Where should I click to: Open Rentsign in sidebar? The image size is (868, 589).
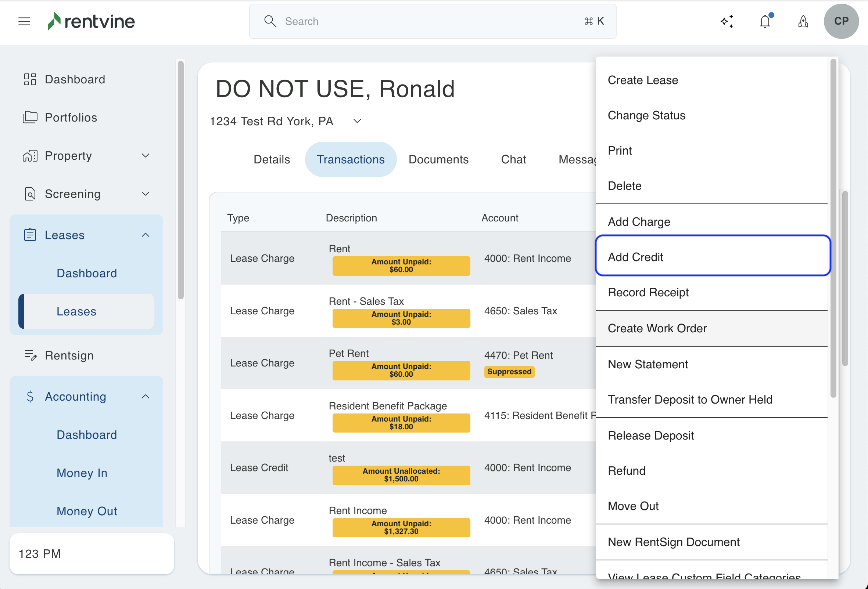point(69,355)
